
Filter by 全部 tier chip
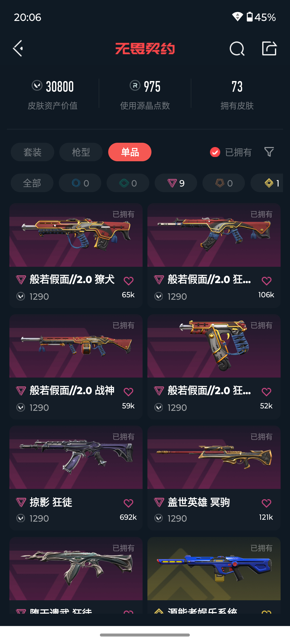32,183
